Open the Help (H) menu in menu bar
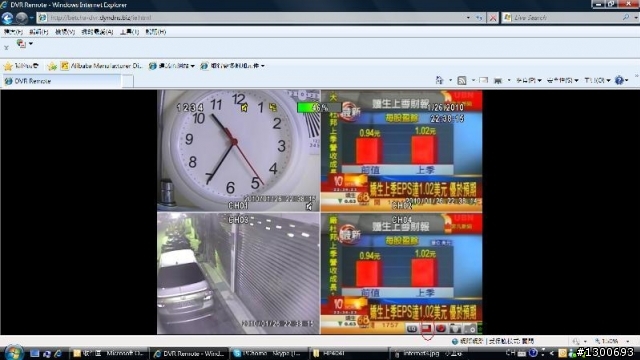Image resolution: width=640 pixels, height=360 pixels. [156, 32]
